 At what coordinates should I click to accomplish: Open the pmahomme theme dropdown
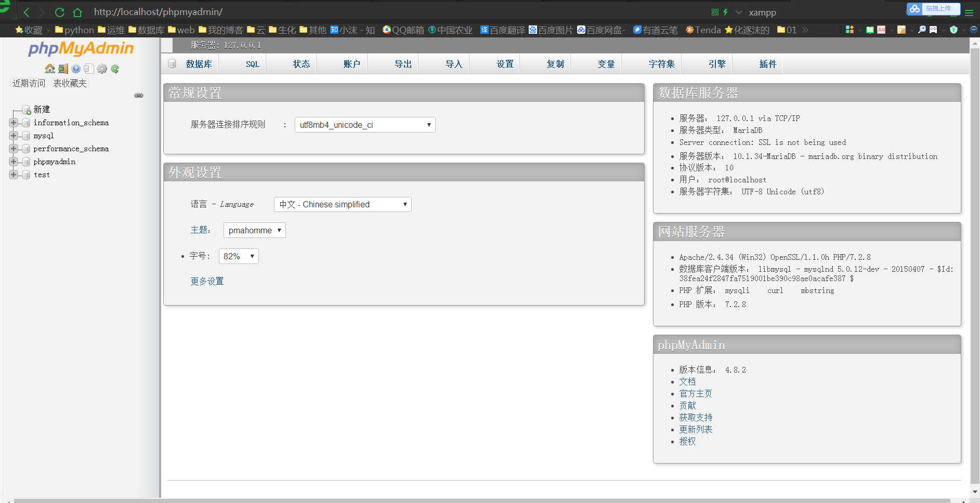coord(255,230)
